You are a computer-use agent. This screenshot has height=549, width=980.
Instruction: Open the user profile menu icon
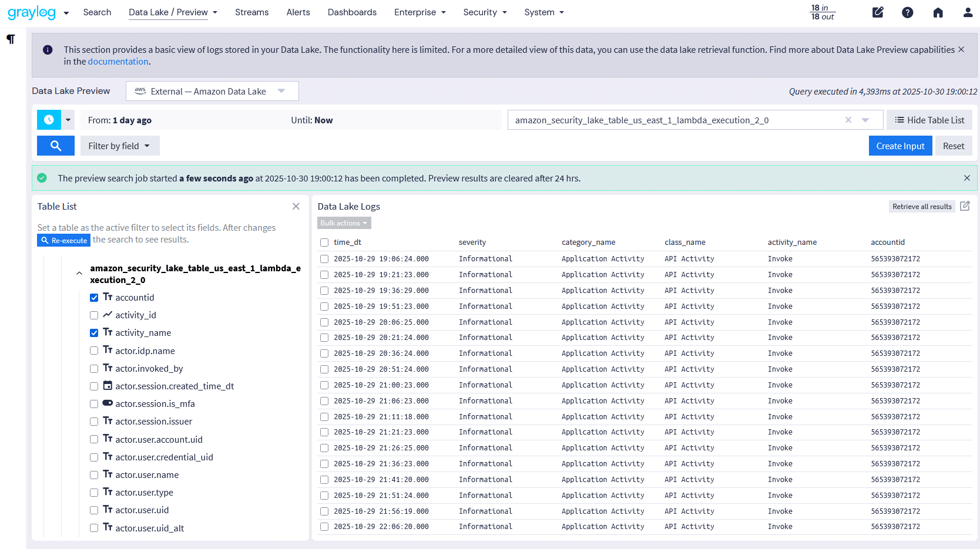tap(968, 12)
